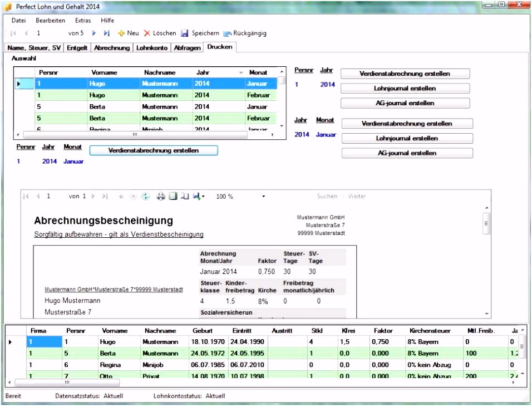
Task: Print the Abrechnungsbescheinigung report
Action: (x=161, y=196)
